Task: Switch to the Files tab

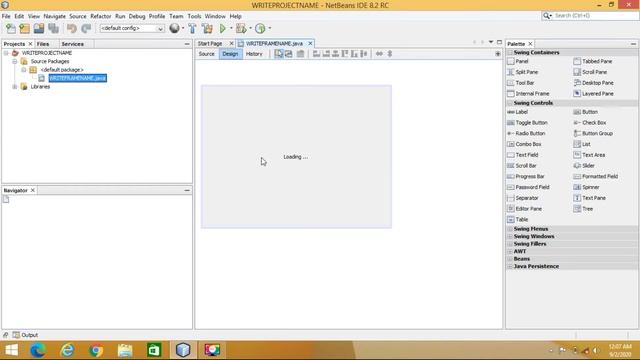Action: [x=43, y=44]
